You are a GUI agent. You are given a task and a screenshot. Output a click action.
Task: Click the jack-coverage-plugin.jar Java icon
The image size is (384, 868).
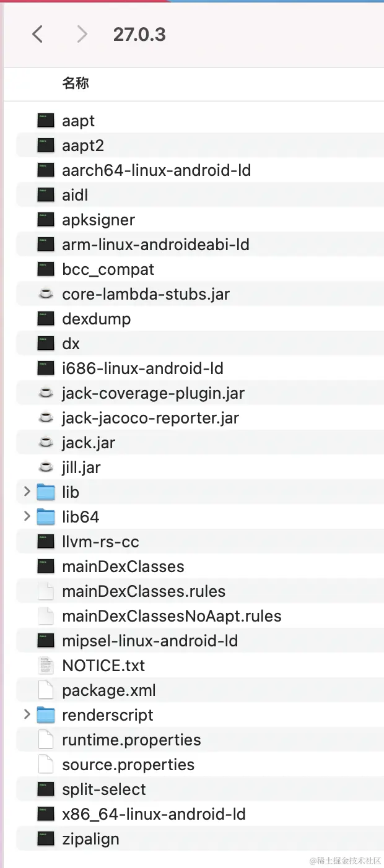[x=46, y=393]
